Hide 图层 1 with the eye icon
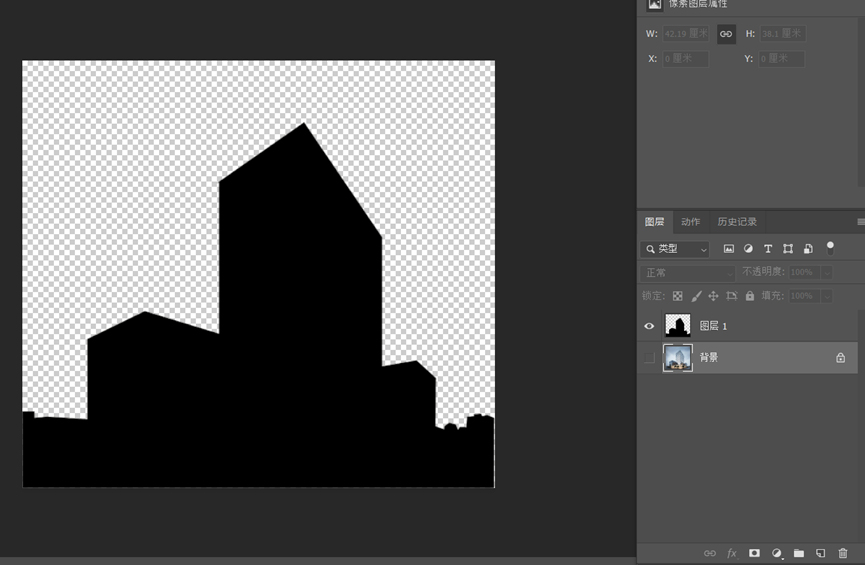This screenshot has width=865, height=565. pyautogui.click(x=649, y=326)
